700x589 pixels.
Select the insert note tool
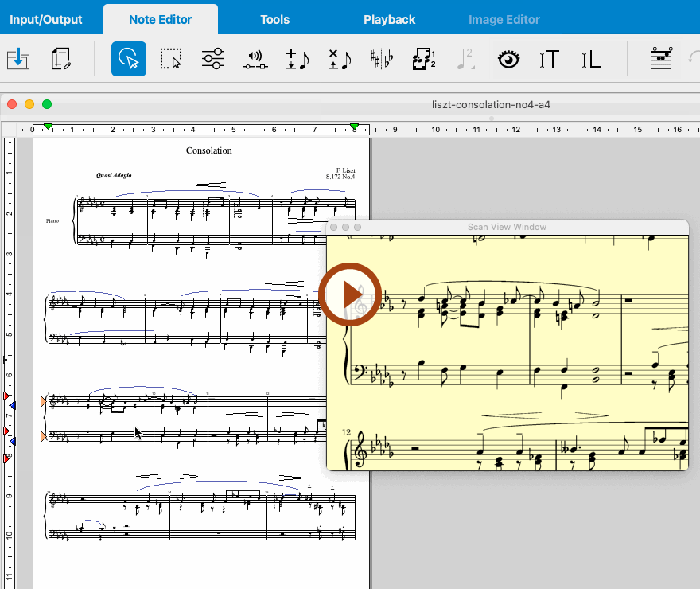(x=297, y=59)
